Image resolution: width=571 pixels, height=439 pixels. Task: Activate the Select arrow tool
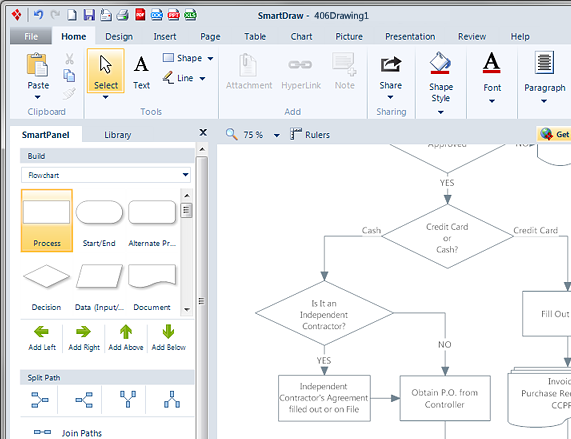(106, 71)
